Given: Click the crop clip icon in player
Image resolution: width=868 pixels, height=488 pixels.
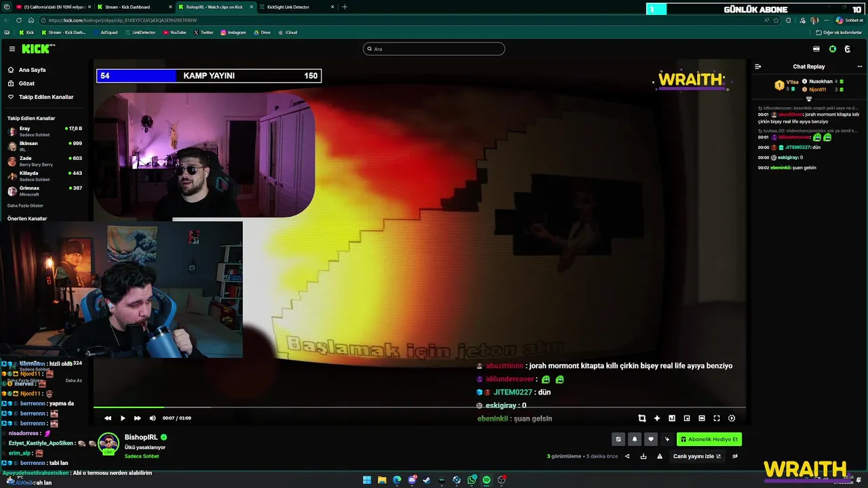Looking at the screenshot, I should click(x=642, y=418).
